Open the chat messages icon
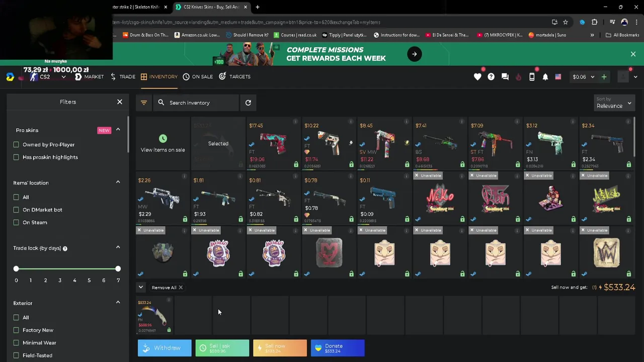This screenshot has width=644, height=362. coord(505,77)
